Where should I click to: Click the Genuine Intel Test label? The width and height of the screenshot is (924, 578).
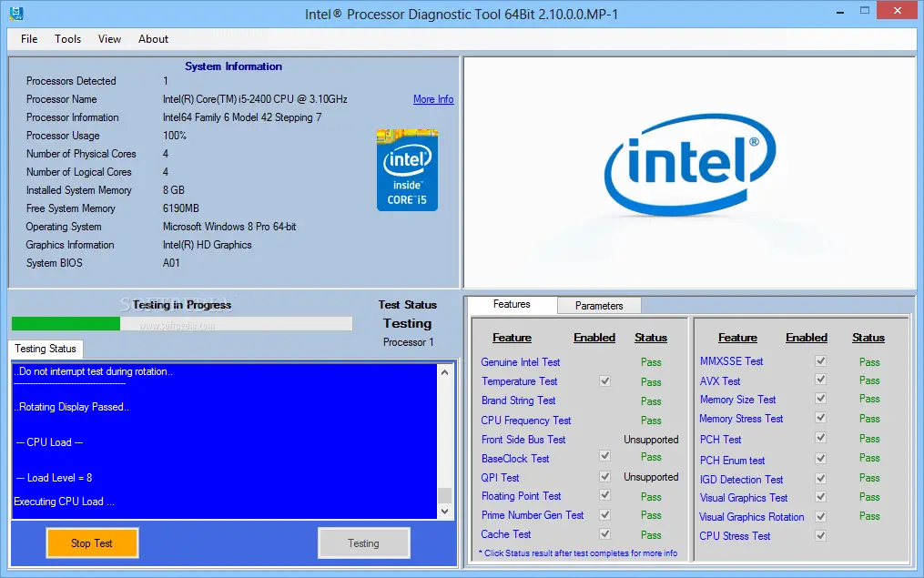(x=521, y=362)
